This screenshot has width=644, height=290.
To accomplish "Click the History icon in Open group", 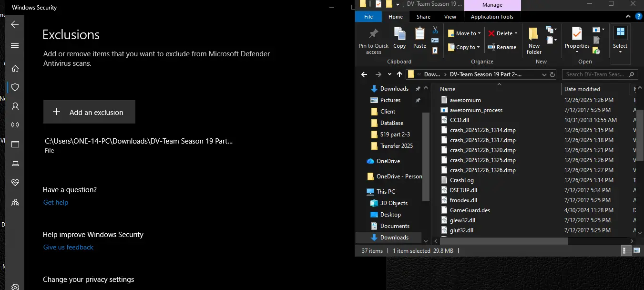I will (596, 50).
